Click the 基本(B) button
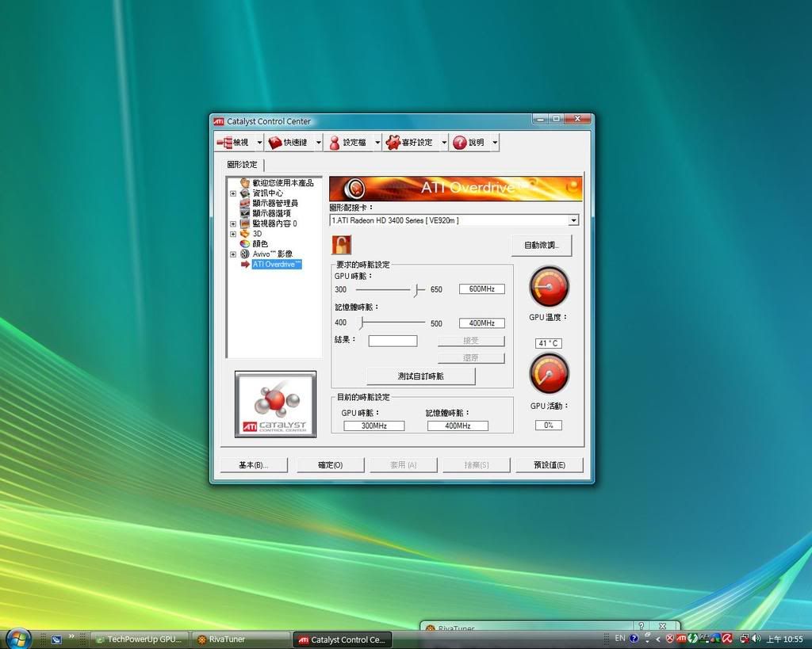 pos(254,464)
